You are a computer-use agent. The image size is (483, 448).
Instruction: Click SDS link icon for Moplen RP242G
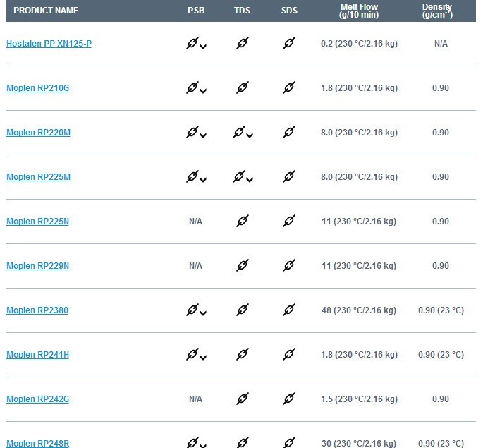289,399
